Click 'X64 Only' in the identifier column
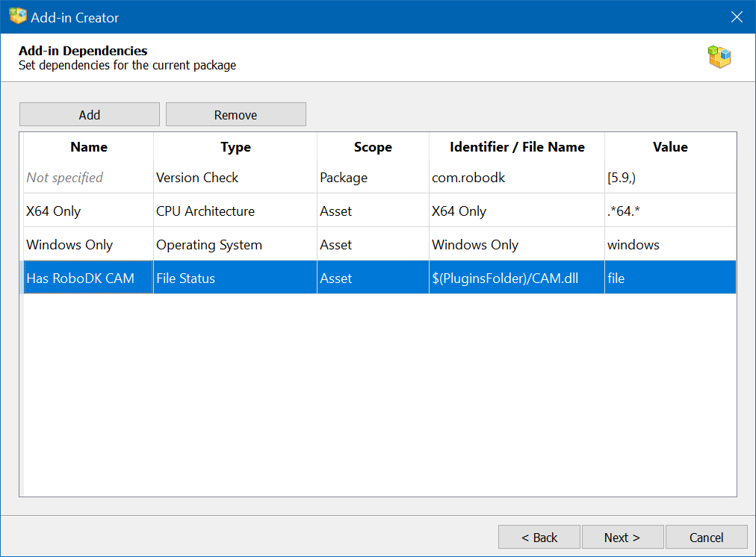This screenshot has height=557, width=756. 517,211
